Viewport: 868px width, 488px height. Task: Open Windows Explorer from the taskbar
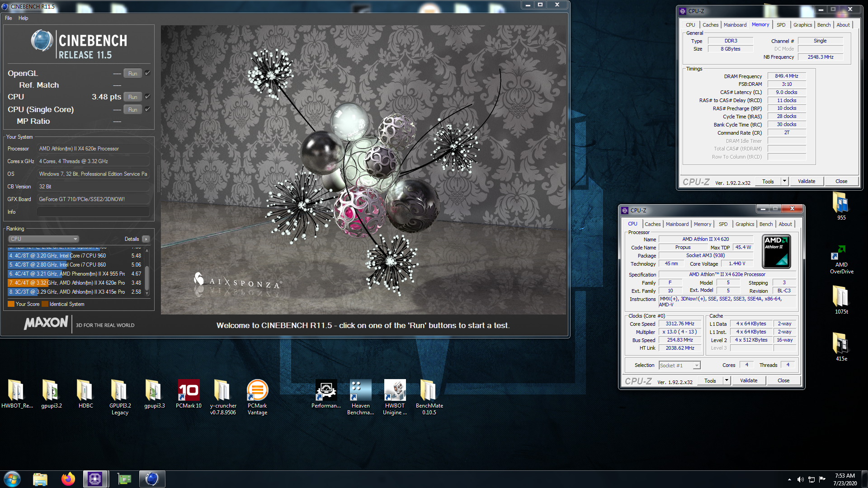click(x=40, y=479)
